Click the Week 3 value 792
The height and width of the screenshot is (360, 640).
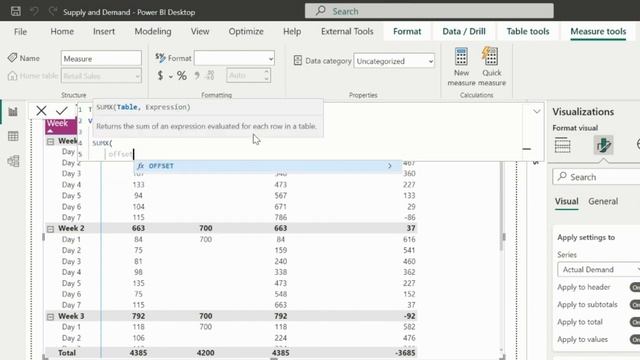click(138, 316)
